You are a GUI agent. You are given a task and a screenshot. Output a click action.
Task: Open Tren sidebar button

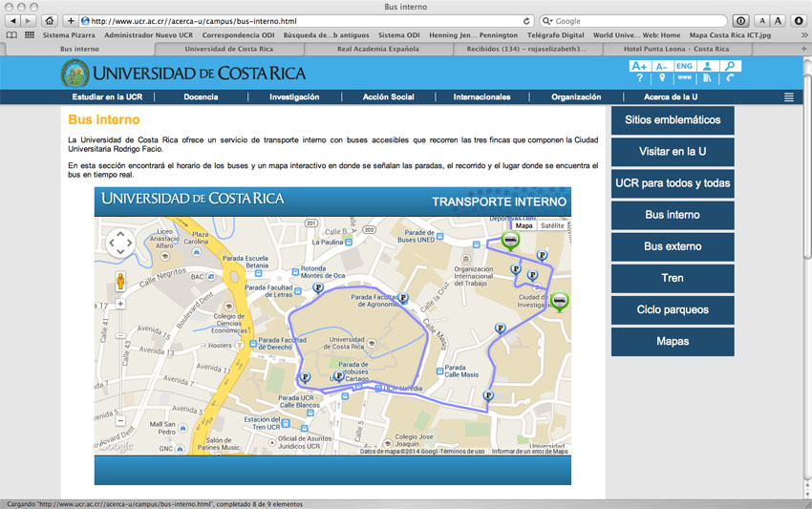[x=673, y=278]
